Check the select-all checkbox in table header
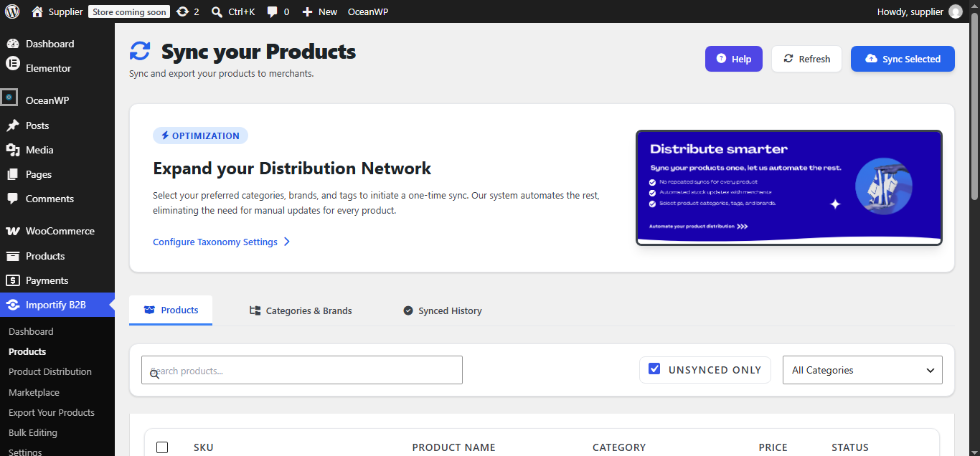Image resolution: width=980 pixels, height=456 pixels. point(162,447)
